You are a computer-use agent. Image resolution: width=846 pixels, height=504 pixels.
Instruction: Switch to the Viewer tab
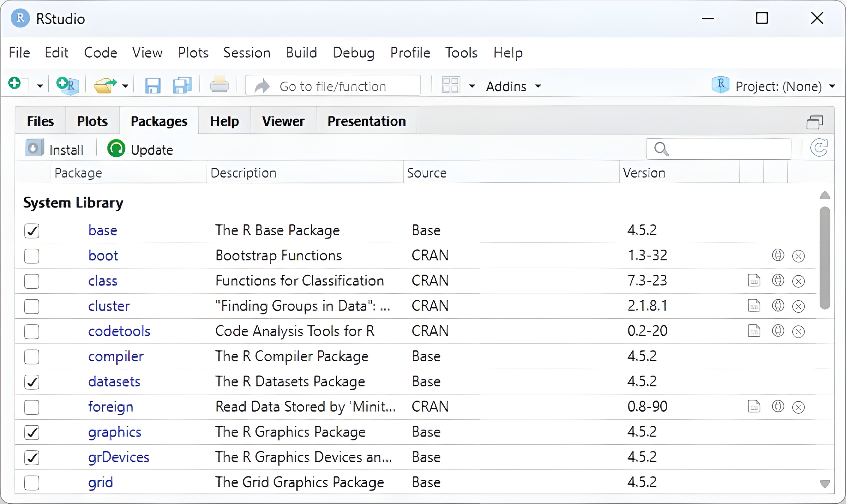click(283, 121)
